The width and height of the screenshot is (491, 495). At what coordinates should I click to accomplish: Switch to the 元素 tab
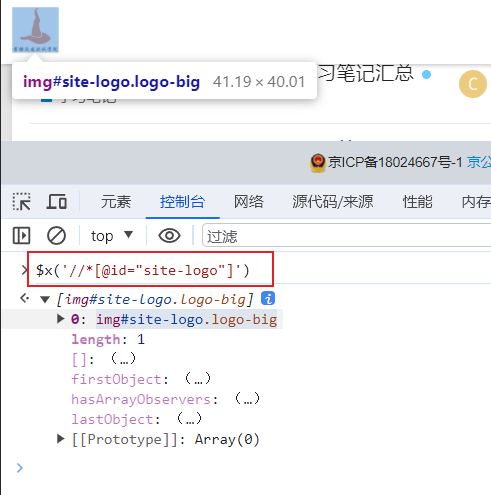(x=116, y=202)
